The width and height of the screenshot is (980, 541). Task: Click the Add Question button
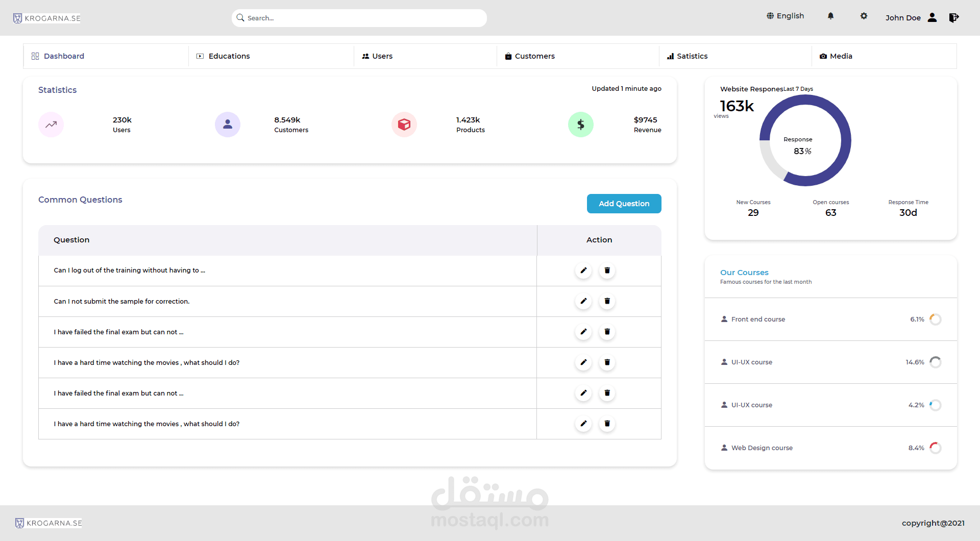[x=624, y=204]
